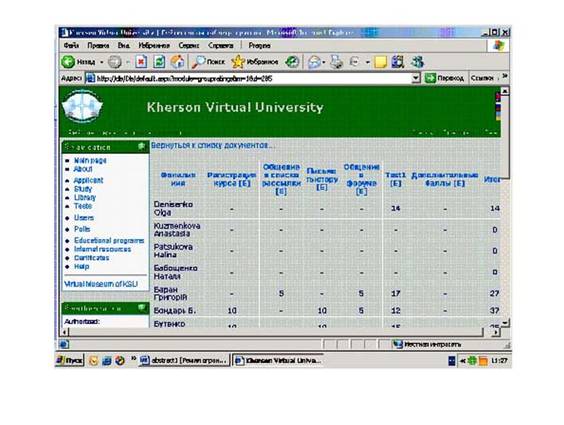Open the Edit icon dropdown arrow
This screenshot has height=425, width=564.
pyautogui.click(x=368, y=62)
